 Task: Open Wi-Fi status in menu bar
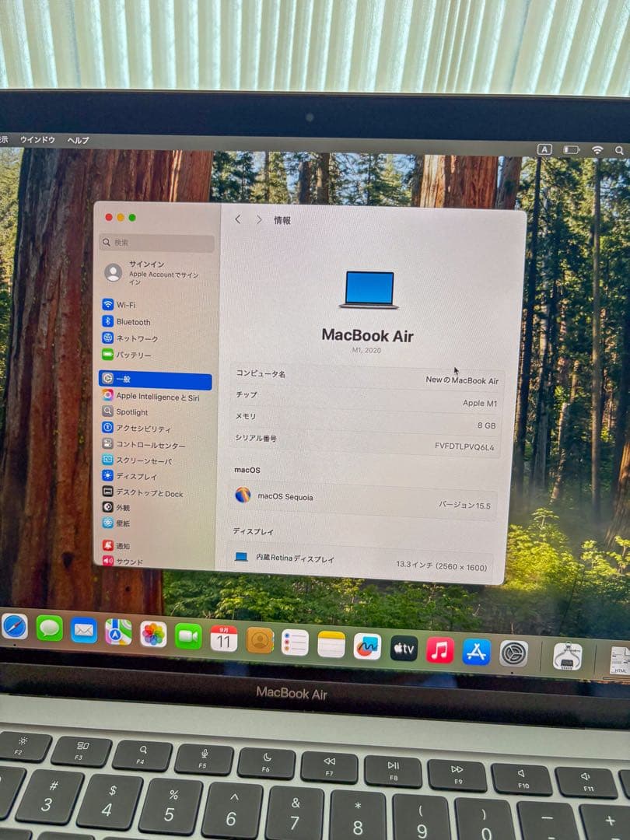click(x=597, y=151)
